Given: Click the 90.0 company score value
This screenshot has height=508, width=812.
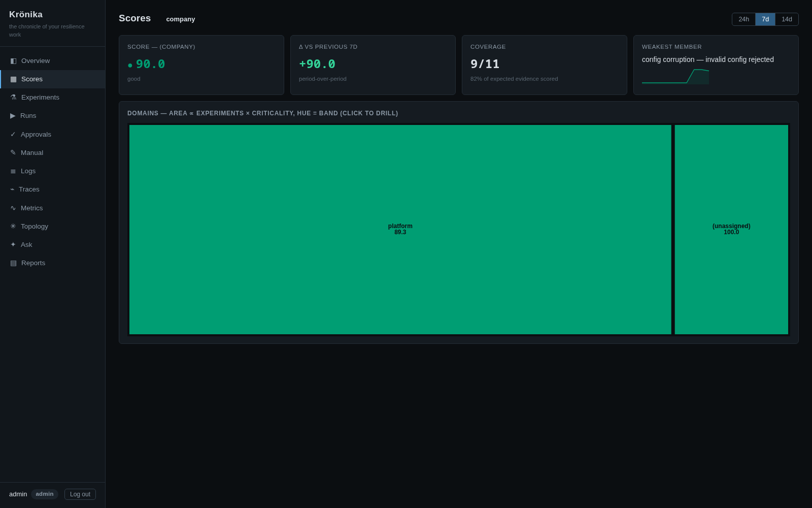Looking at the screenshot, I should tap(150, 65).
